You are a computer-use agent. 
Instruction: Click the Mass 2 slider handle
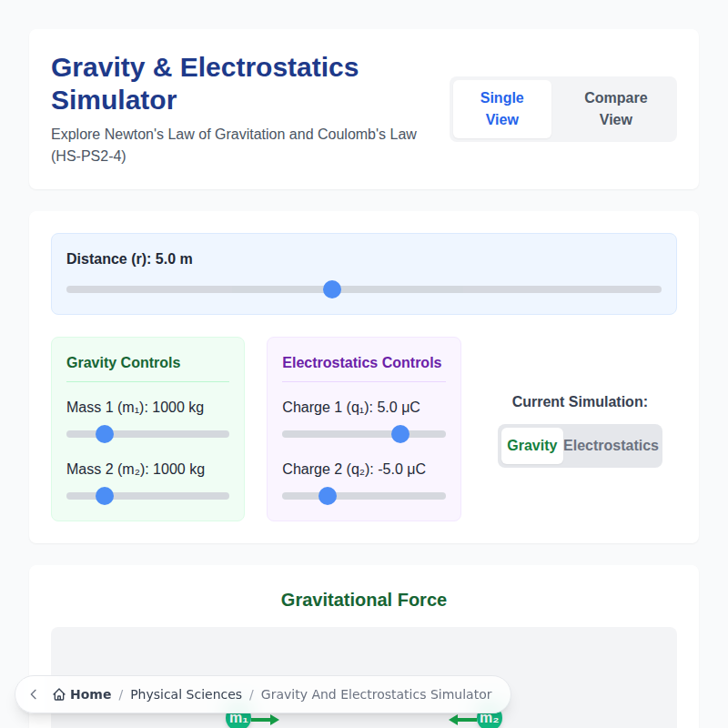tap(105, 496)
